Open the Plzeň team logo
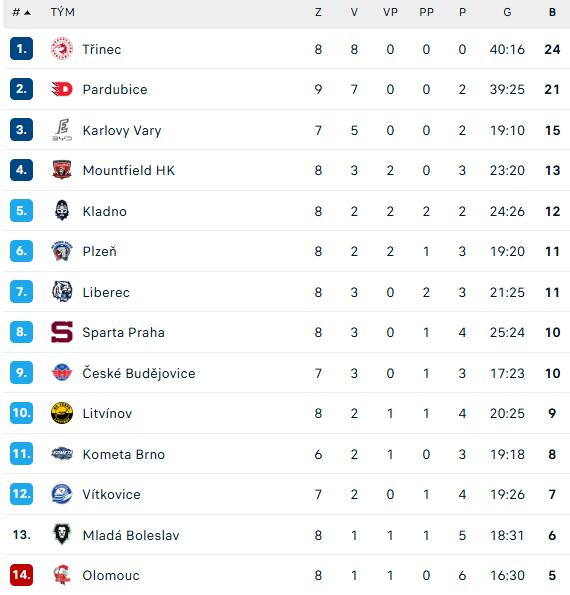Screen dimensions: 570x595 61,251
